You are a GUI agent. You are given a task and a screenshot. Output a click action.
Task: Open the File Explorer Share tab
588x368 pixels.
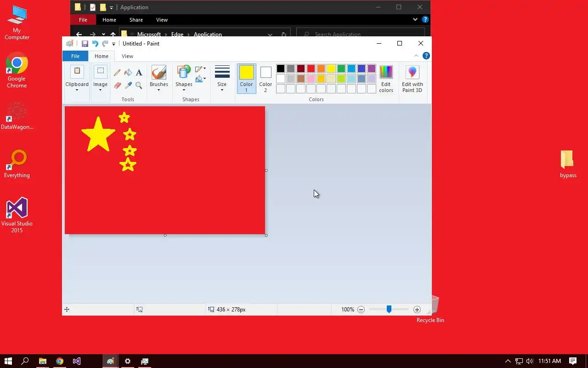click(136, 20)
